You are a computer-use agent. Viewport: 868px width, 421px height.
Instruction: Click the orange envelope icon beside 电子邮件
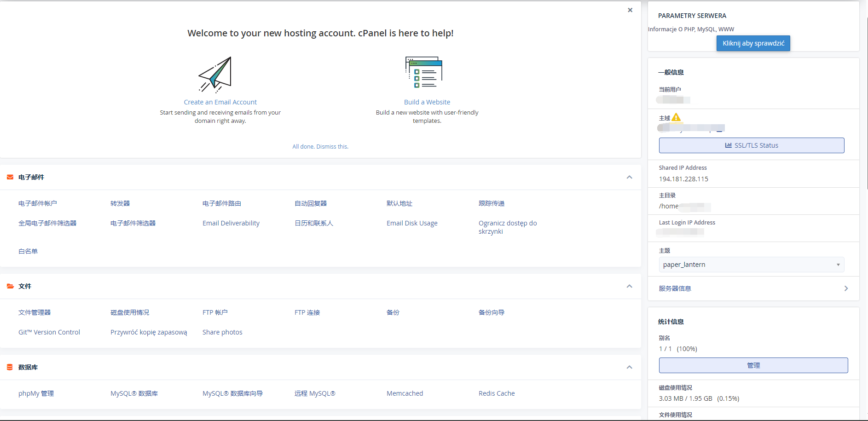[10, 177]
